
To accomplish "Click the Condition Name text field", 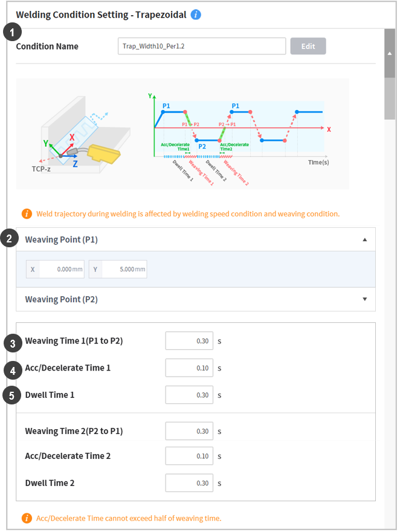I will 201,47.
